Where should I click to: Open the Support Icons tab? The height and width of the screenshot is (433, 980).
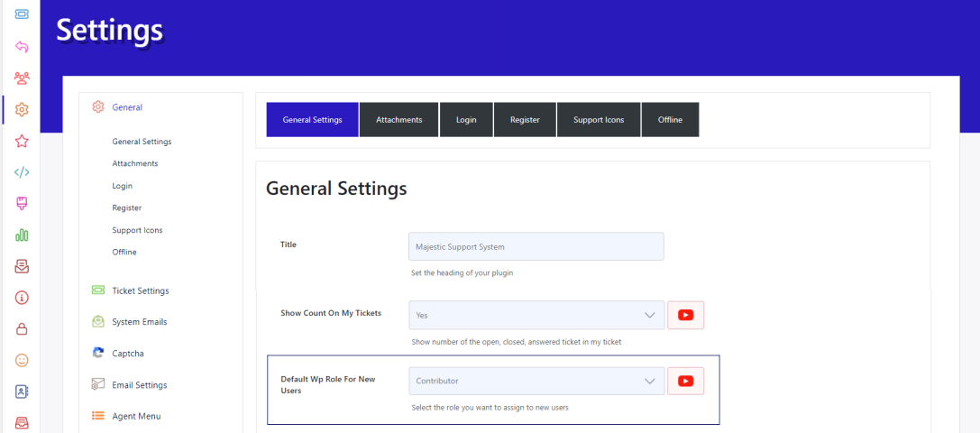pos(599,120)
